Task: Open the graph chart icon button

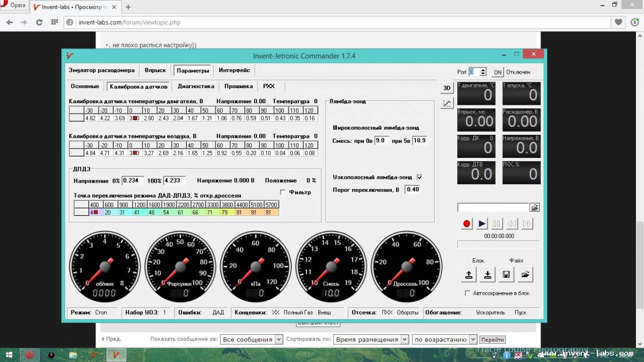Action: click(x=447, y=103)
